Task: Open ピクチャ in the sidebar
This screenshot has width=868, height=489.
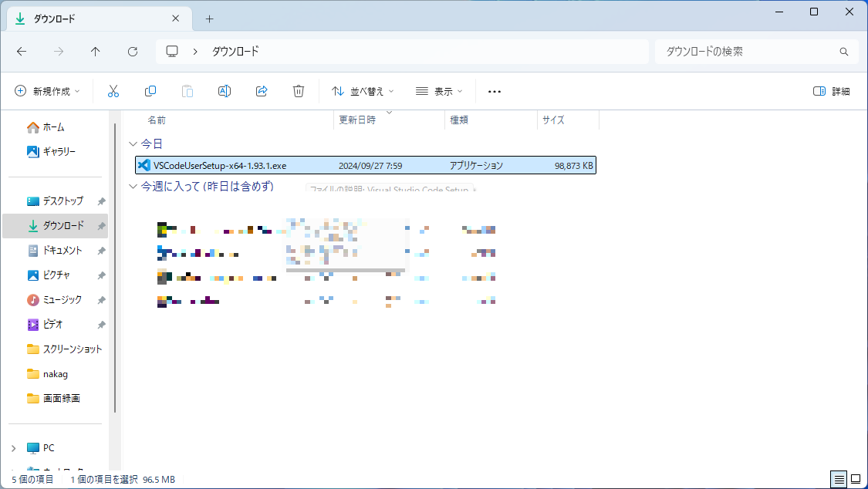Action: (49, 275)
